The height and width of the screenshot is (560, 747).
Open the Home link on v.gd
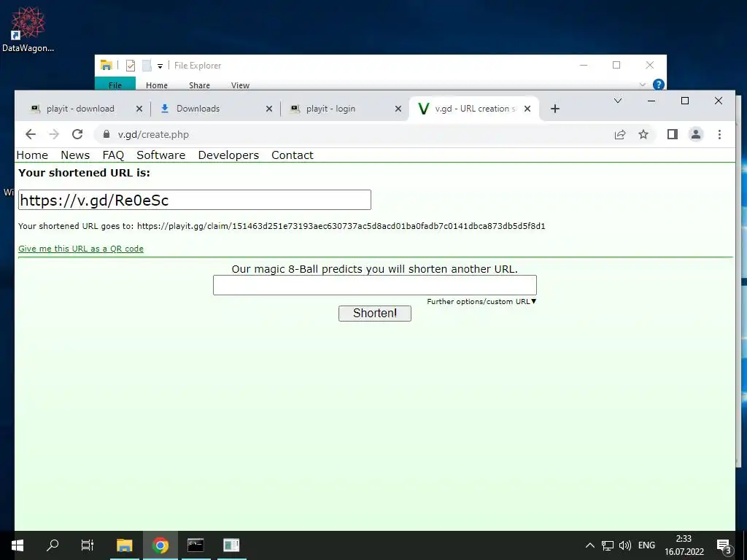pyautogui.click(x=32, y=155)
